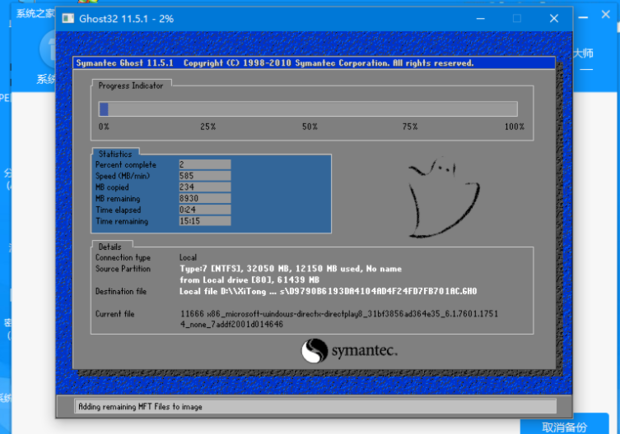Click the 'Ghost32 11.5.1 - 2%' window title
The image size is (620, 434).
point(126,19)
